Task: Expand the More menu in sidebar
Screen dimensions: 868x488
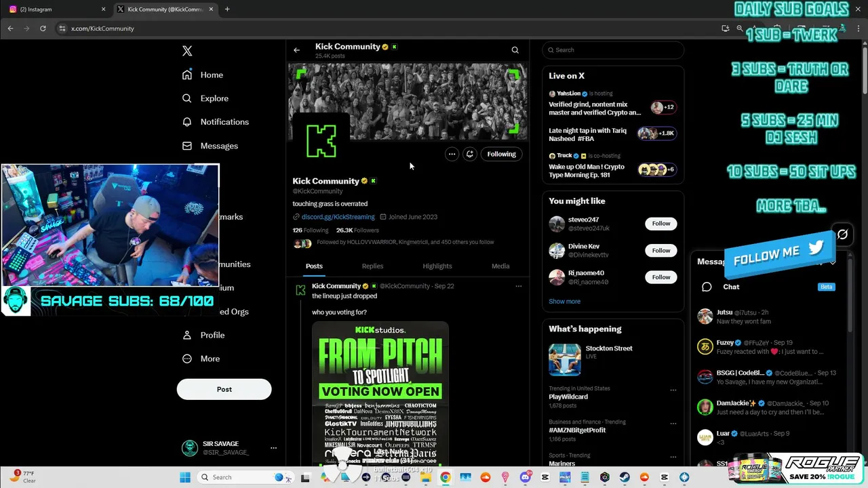Action: 201,359
